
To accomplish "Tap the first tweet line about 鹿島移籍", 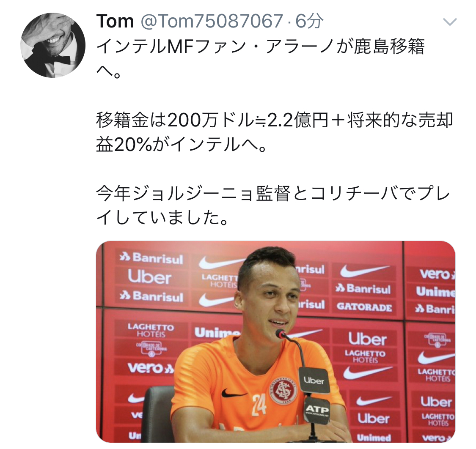I will pos(261,59).
